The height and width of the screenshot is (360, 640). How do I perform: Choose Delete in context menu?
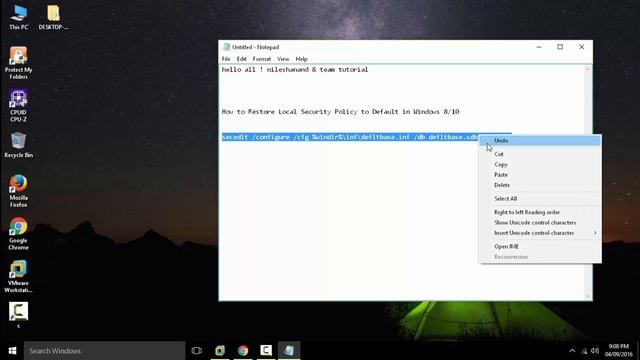tap(540, 185)
